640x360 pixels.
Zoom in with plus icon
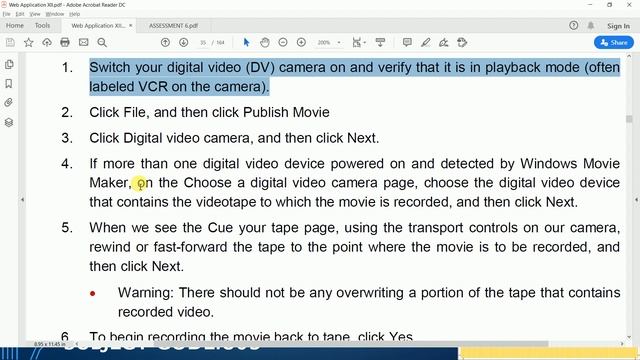(x=301, y=42)
